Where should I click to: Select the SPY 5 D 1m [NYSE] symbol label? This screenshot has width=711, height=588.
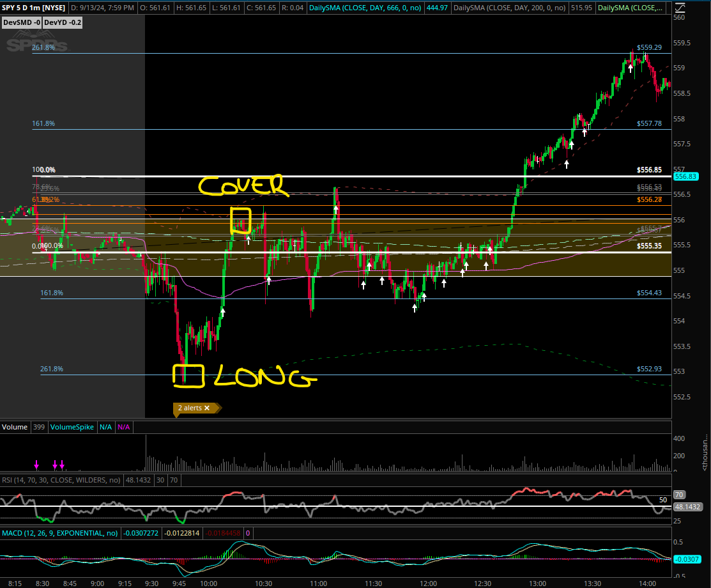click(34, 8)
